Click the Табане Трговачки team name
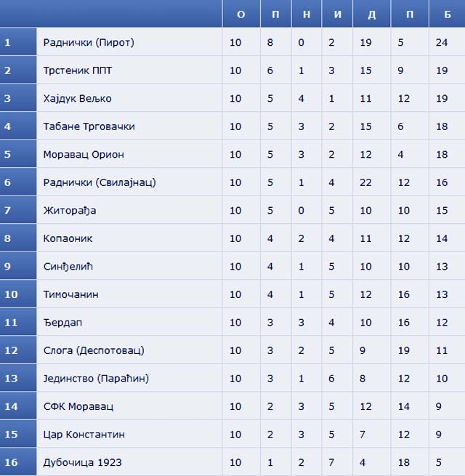This screenshot has height=476, width=465. pyautogui.click(x=89, y=126)
